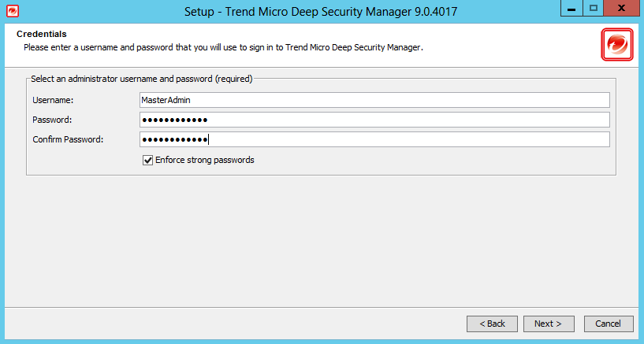Click the 'Password:' label
This screenshot has height=344, width=644.
tap(52, 120)
